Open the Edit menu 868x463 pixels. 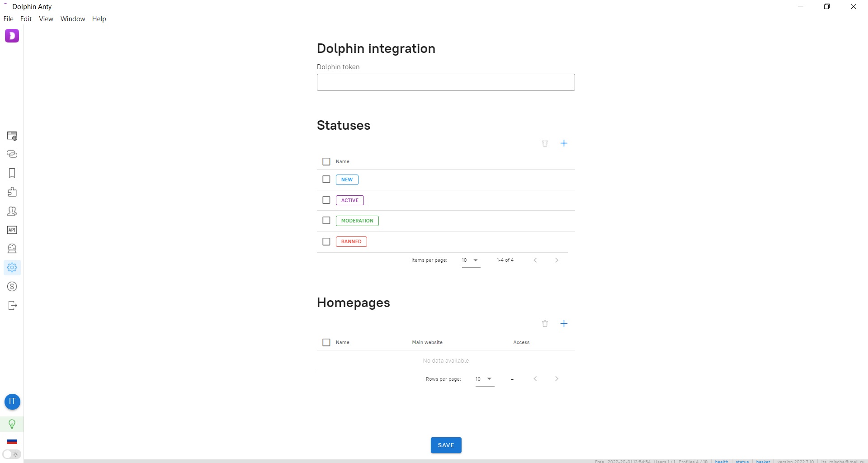pos(26,19)
